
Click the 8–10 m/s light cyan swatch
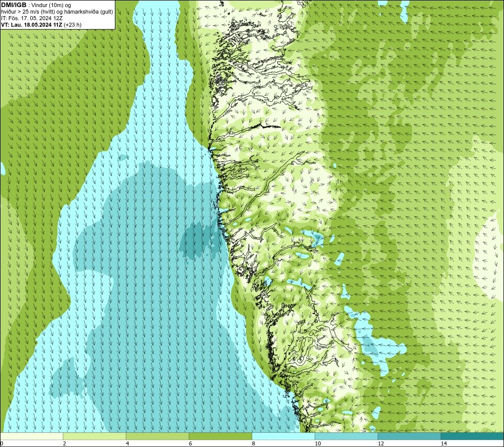pyautogui.click(x=283, y=436)
